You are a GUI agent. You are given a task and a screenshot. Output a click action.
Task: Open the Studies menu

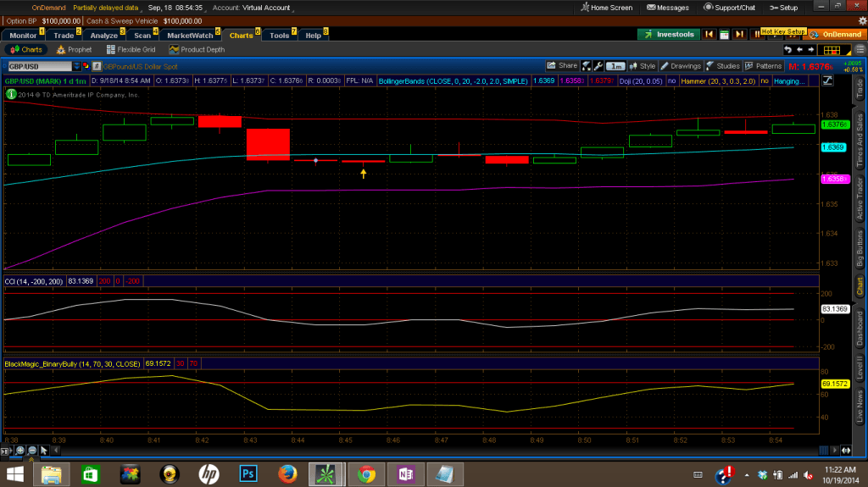click(x=723, y=66)
